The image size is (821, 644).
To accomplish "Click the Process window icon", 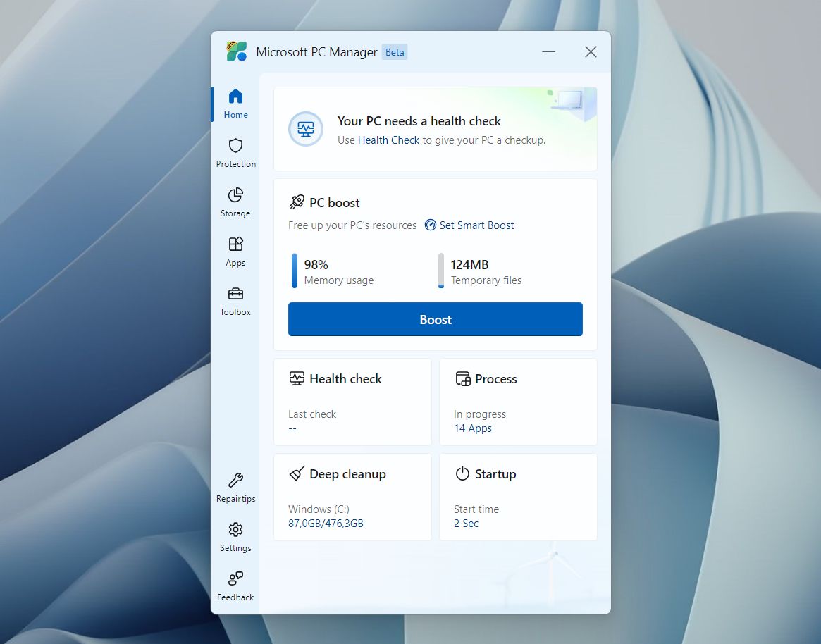I will tap(464, 378).
